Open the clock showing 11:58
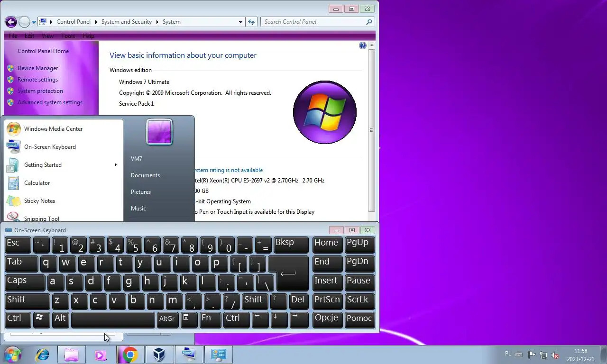The height and width of the screenshot is (364, 607). tap(581, 355)
